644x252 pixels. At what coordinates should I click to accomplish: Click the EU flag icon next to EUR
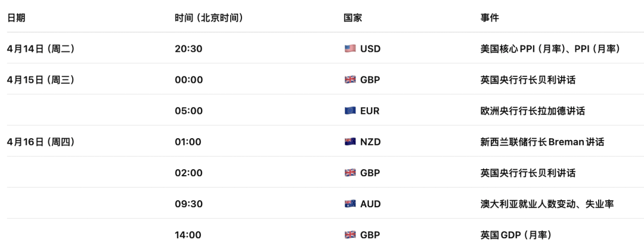point(350,111)
